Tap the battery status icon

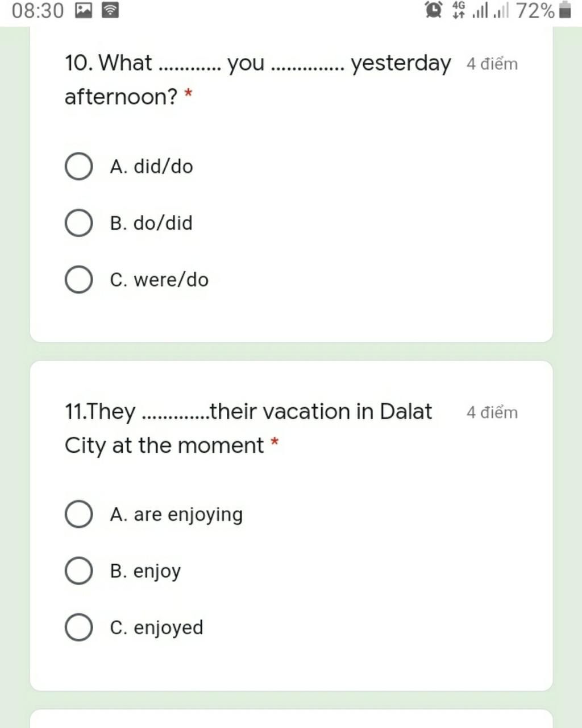(x=565, y=10)
